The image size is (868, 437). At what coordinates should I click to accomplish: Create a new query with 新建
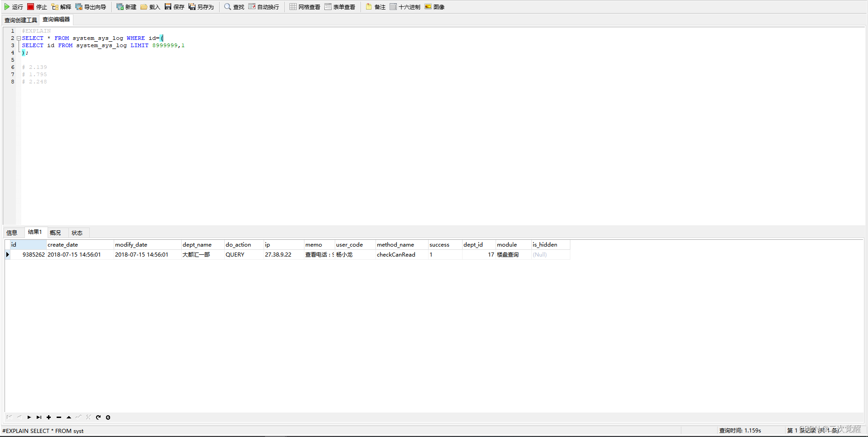pyautogui.click(x=125, y=7)
